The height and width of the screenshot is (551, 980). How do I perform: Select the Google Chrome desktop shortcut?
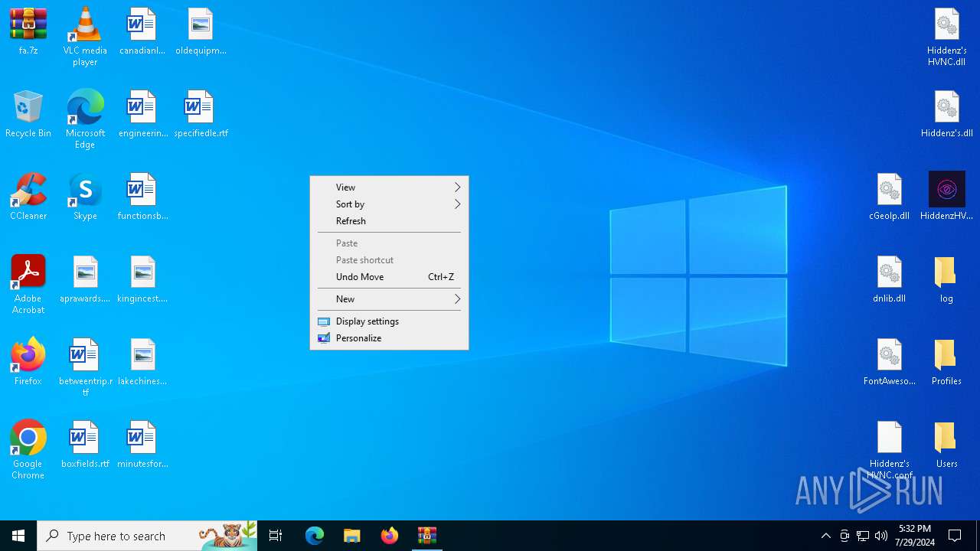28,450
